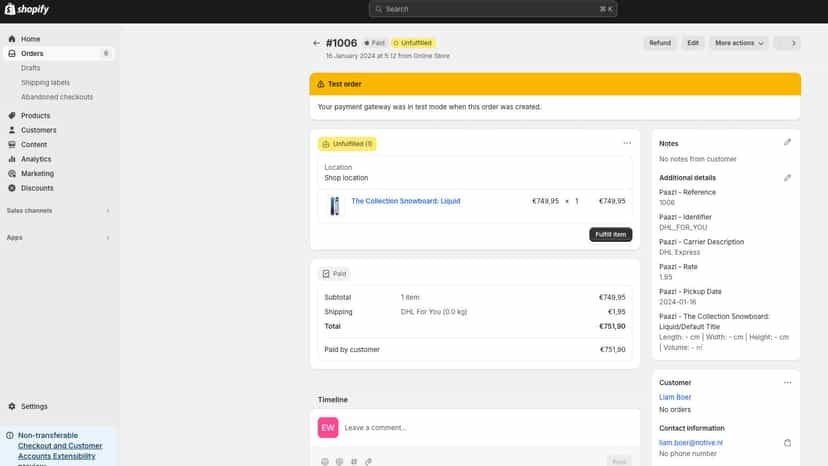828x466 pixels.
Task: Go to next order arrow
Action: coord(793,43)
